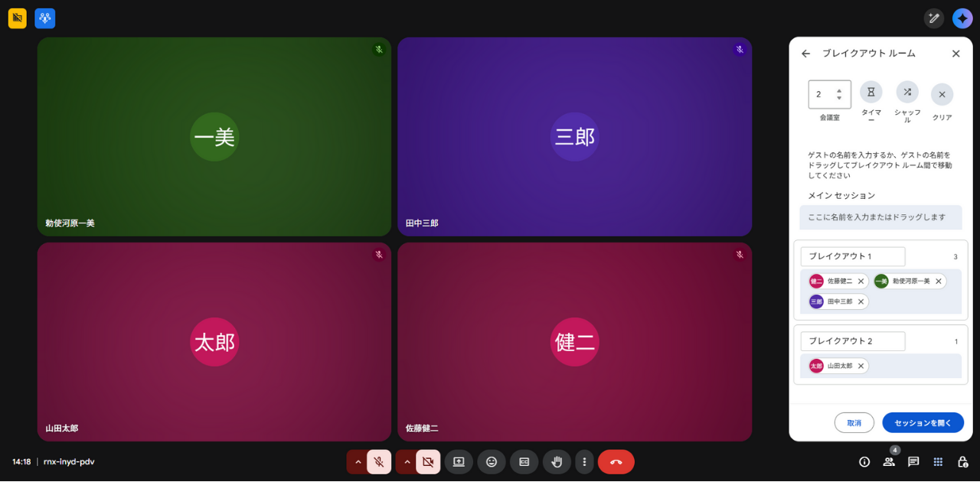Click the breakout timer (タイマー) icon
The width and height of the screenshot is (980, 482).
pyautogui.click(x=871, y=93)
